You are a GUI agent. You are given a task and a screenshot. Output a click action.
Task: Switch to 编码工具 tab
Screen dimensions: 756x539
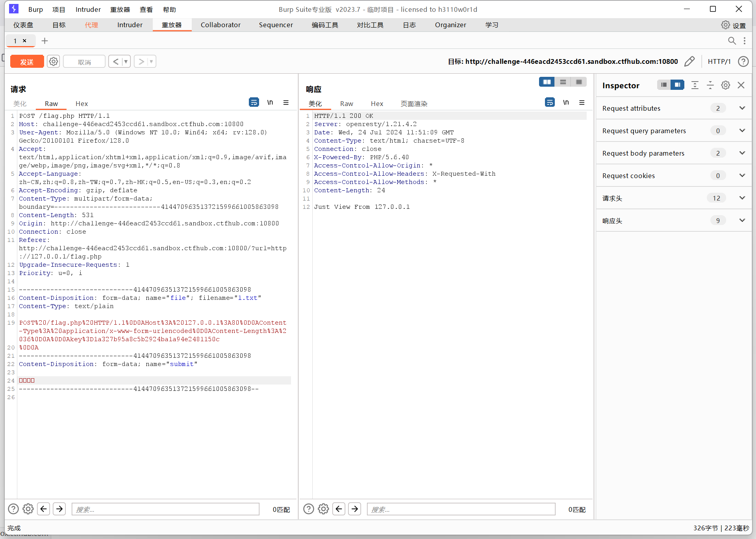coord(325,25)
